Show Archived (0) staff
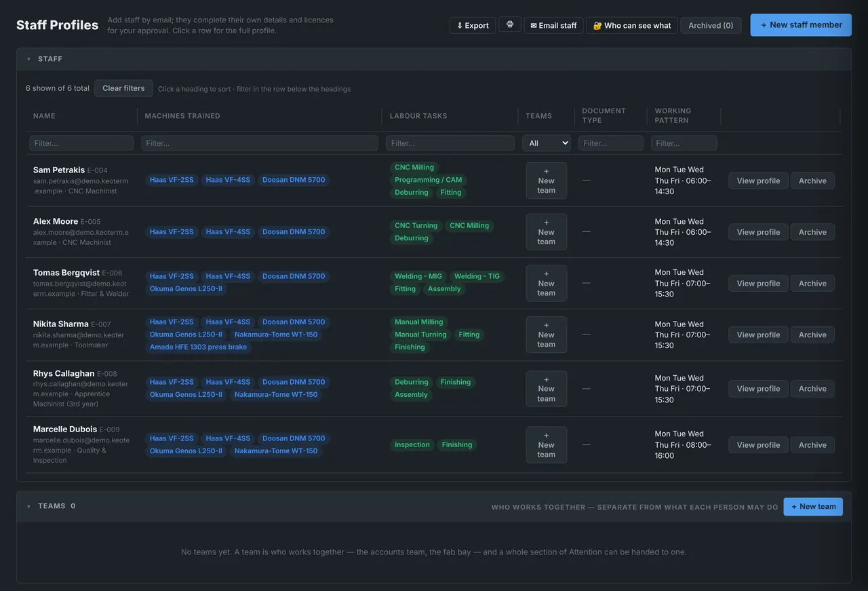Screen dimensions: 868x591 pyautogui.click(x=711, y=25)
